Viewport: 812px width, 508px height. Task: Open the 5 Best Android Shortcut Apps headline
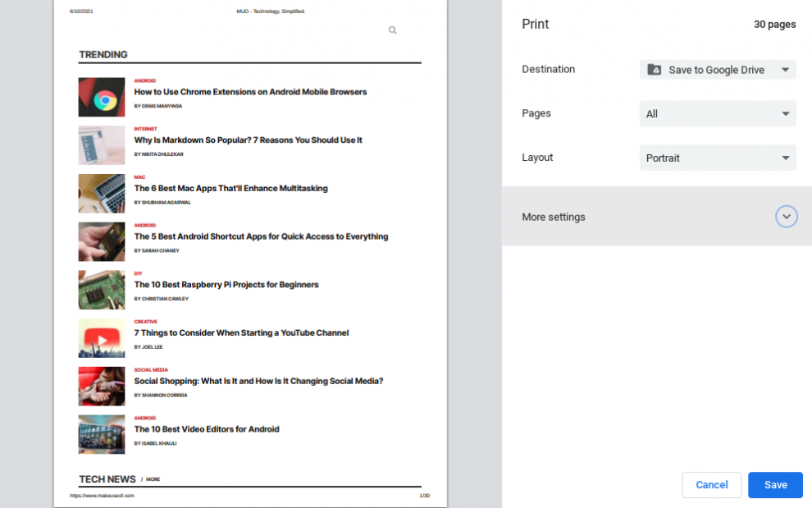coord(261,236)
